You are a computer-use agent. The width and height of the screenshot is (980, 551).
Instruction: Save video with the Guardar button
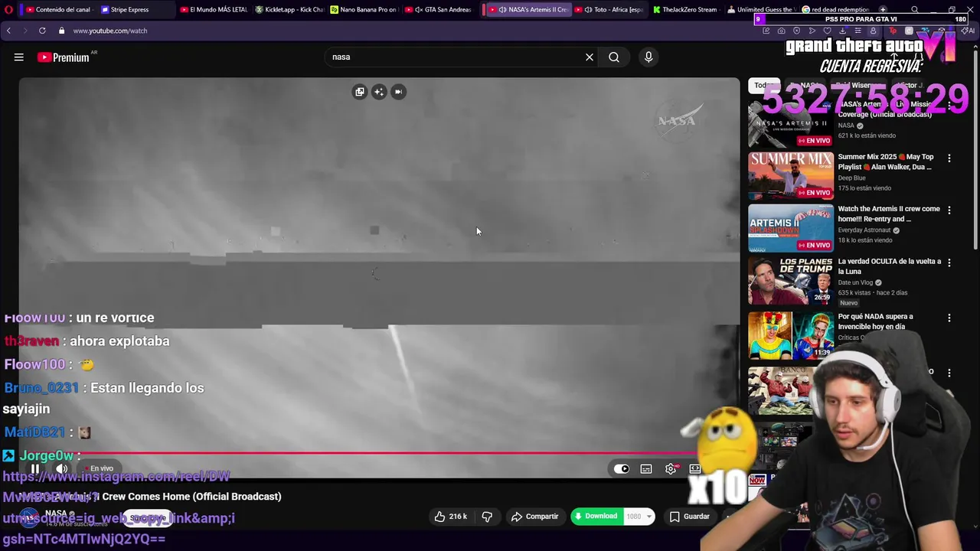point(690,517)
